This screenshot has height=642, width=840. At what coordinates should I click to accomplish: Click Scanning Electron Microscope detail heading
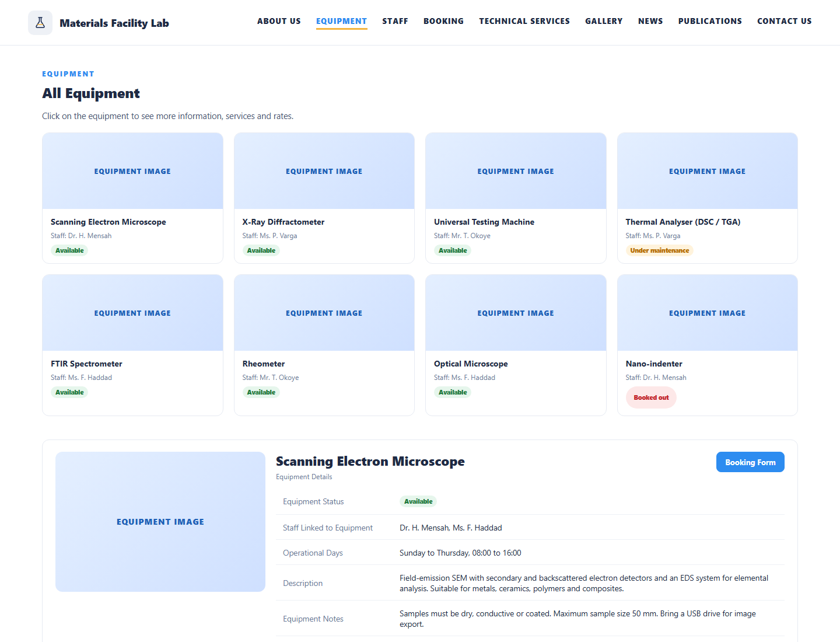370,461
